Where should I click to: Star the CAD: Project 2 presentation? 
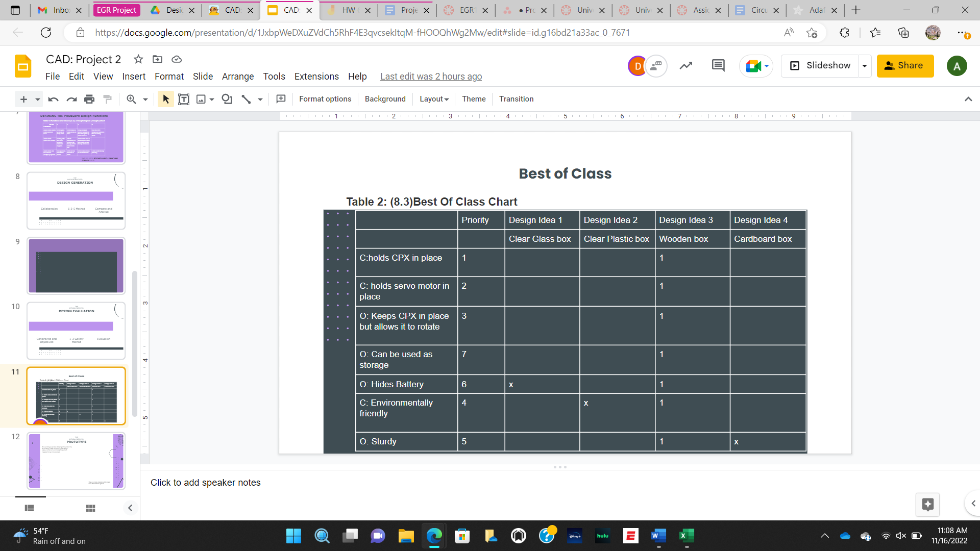pos(138,59)
